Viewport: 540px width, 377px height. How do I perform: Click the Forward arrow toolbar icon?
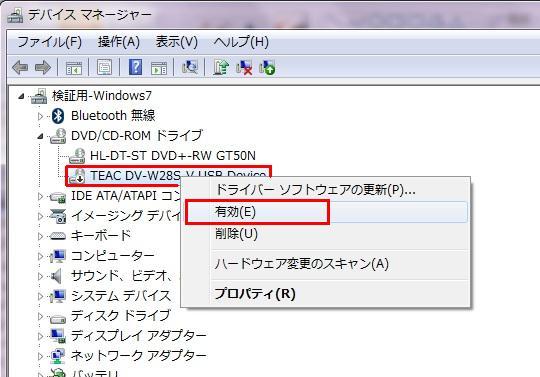[x=43, y=67]
